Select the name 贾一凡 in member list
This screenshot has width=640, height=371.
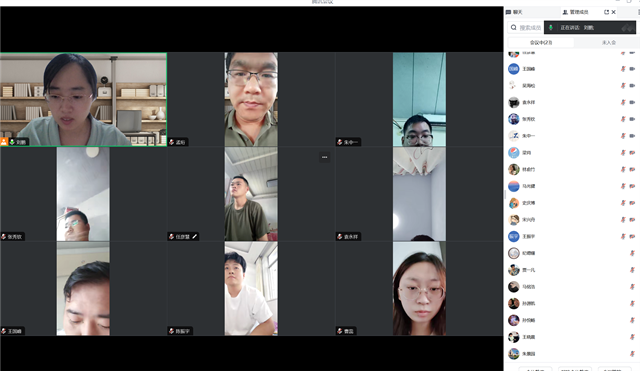tap(529, 270)
